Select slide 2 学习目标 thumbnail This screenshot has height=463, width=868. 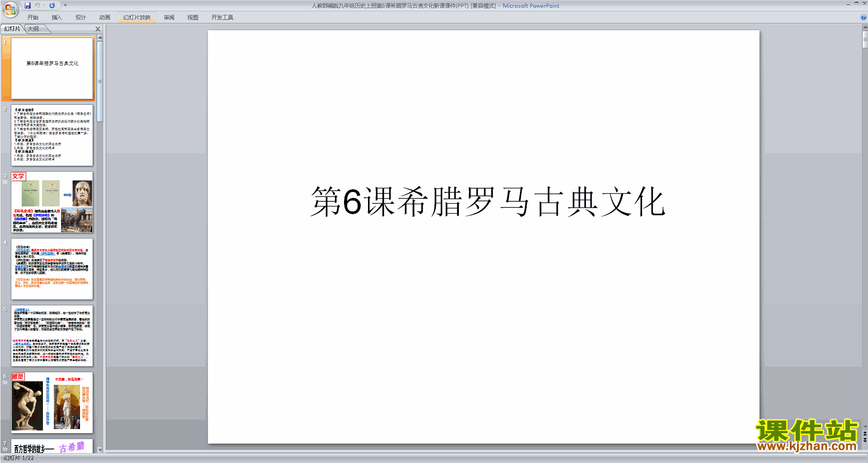click(52, 135)
